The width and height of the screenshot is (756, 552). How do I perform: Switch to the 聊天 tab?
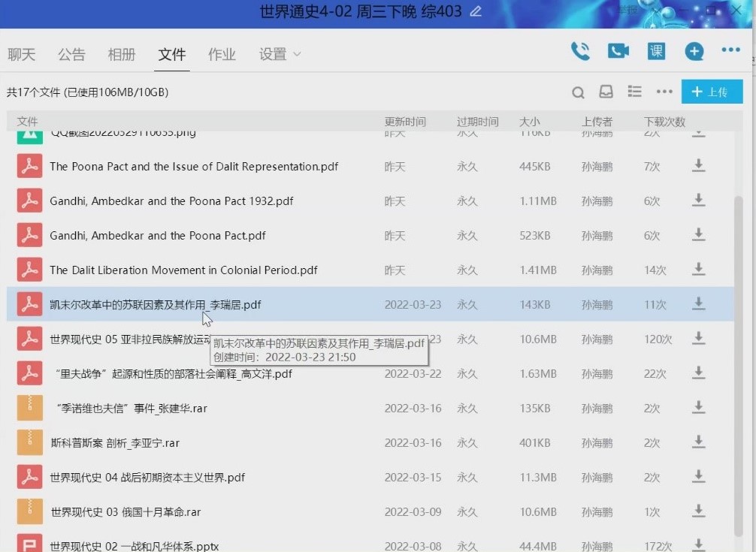point(22,54)
